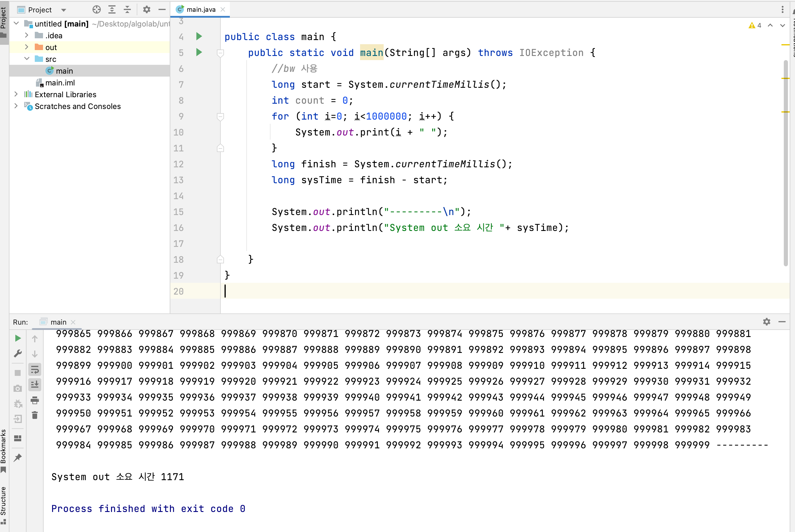The width and height of the screenshot is (795, 532).
Task: Run the main class from the line 4 gutter arrow
Action: point(199,36)
